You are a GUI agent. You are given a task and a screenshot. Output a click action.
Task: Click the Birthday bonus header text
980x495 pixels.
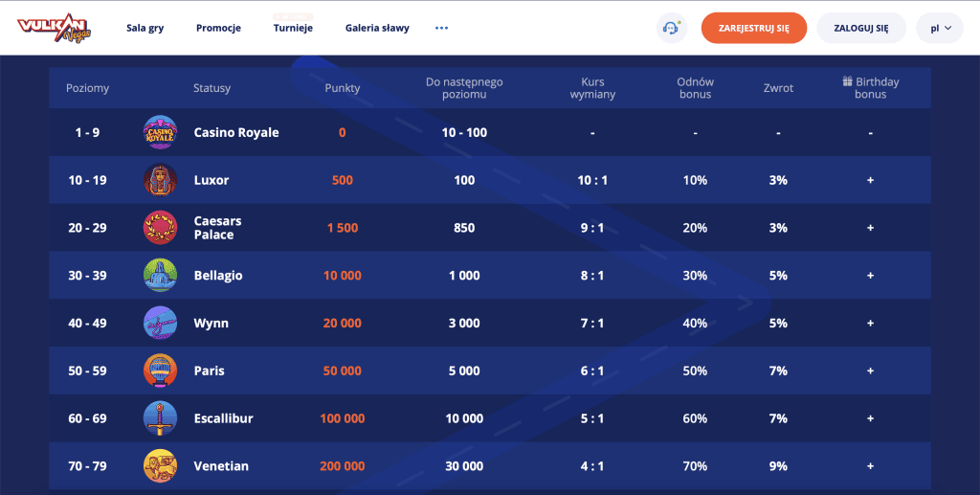tap(877, 88)
